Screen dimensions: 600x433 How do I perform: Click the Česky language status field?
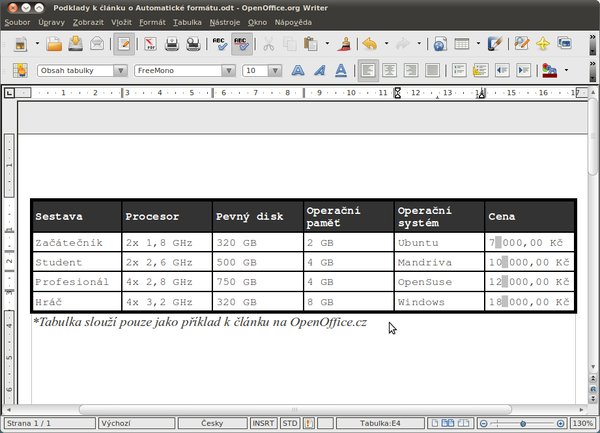tap(212, 423)
